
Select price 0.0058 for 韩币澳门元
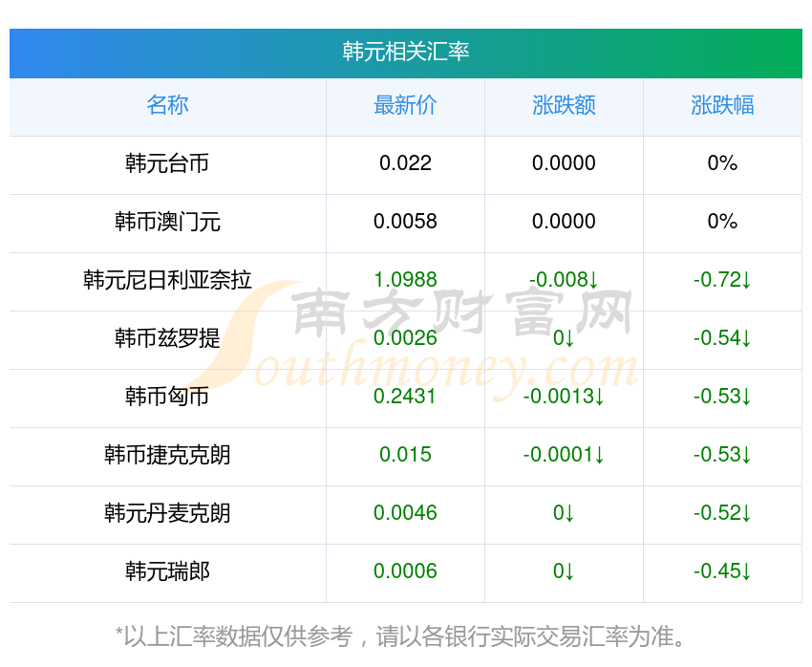405,222
